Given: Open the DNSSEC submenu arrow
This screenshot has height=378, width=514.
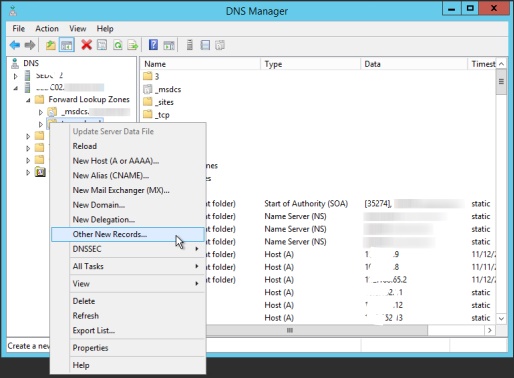Looking at the screenshot, I should (197, 249).
